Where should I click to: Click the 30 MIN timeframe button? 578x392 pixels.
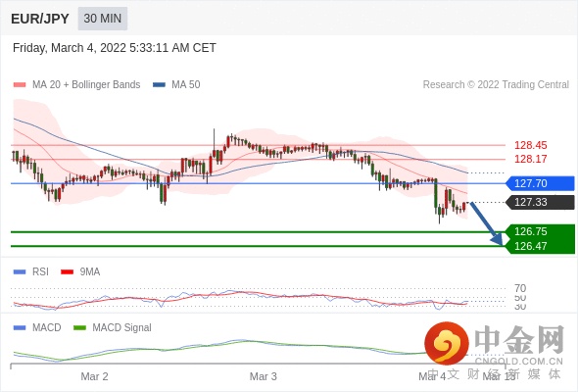103,19
